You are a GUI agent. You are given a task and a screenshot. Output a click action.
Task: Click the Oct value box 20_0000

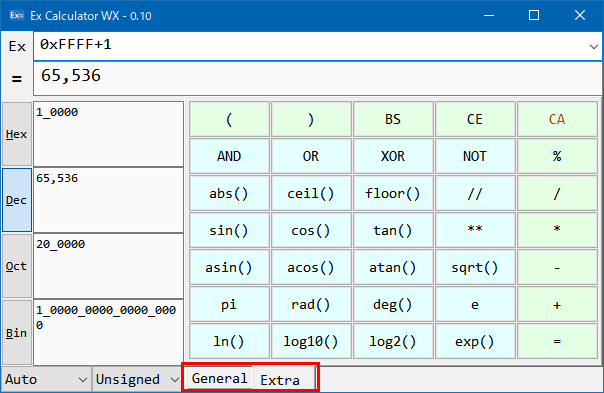tap(108, 266)
